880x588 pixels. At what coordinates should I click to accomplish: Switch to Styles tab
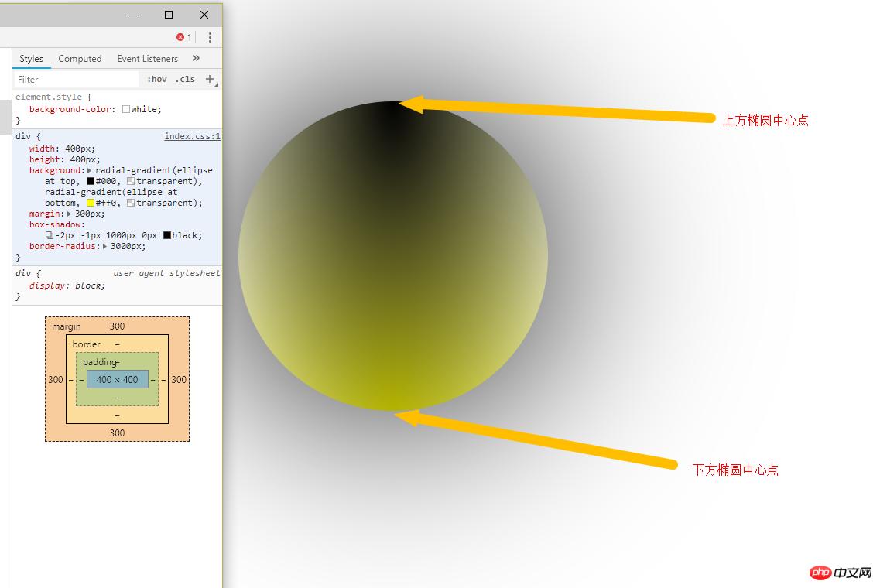pos(32,58)
